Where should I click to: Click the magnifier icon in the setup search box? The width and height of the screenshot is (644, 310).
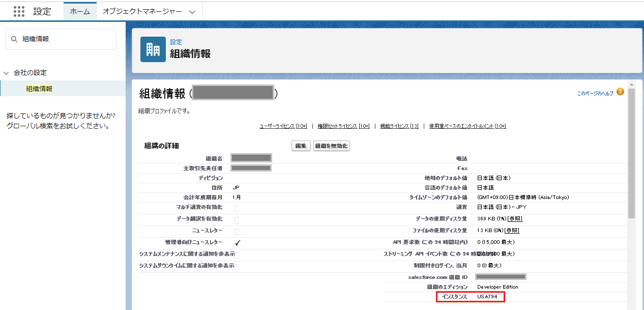pyautogui.click(x=14, y=39)
